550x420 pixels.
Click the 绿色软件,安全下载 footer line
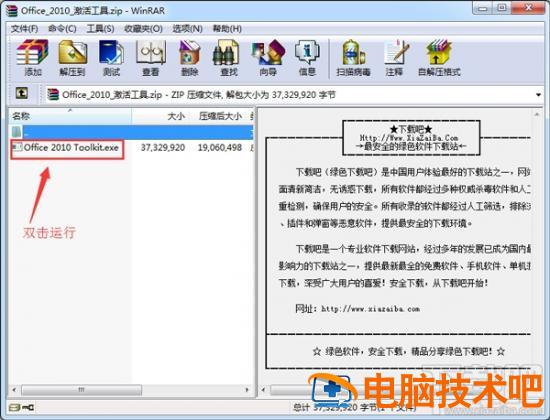[408, 351]
